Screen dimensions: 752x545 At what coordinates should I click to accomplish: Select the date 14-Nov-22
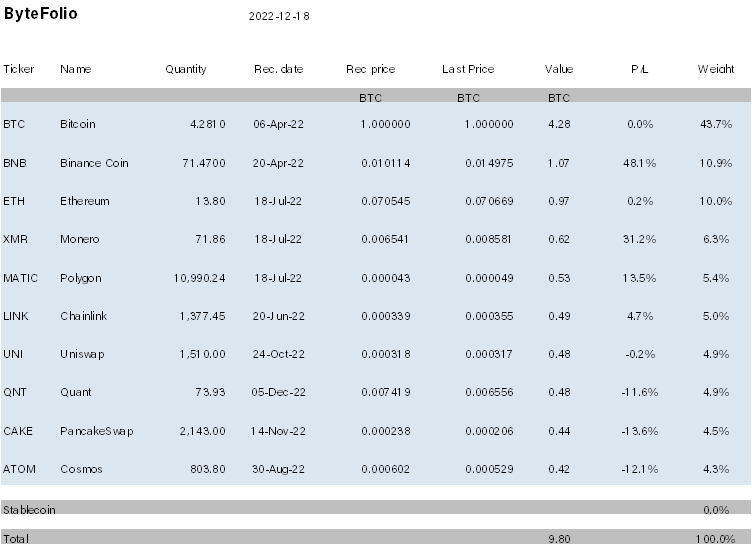point(278,431)
